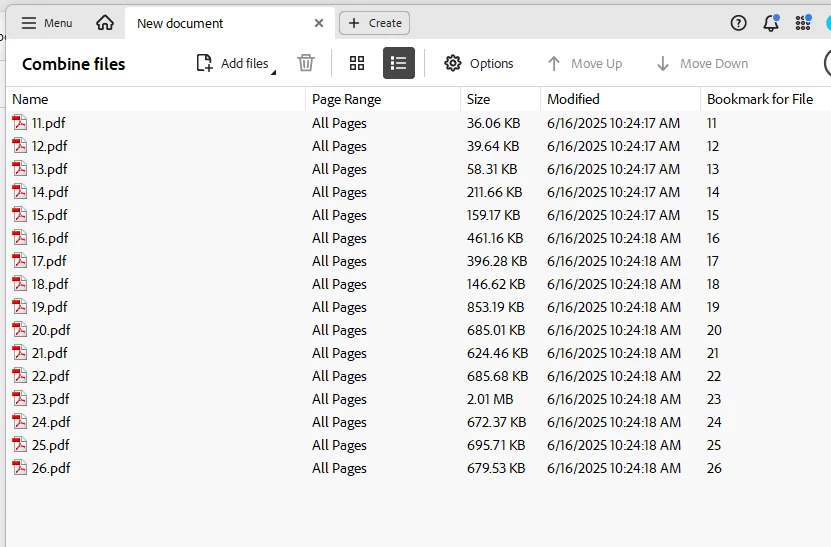Click the PDF icon beside 14.pdf
Image resolution: width=831 pixels, height=547 pixels.
coord(20,191)
